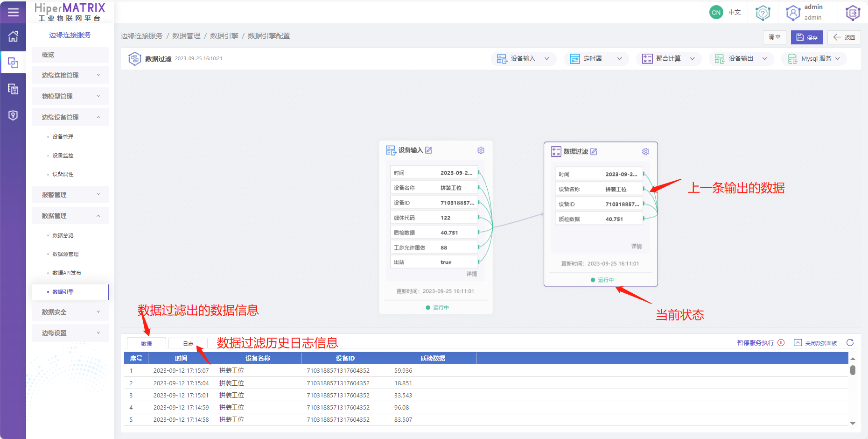The height and width of the screenshot is (439, 868).
Task: Expand 边缘连接管理 menu
Action: 70,75
